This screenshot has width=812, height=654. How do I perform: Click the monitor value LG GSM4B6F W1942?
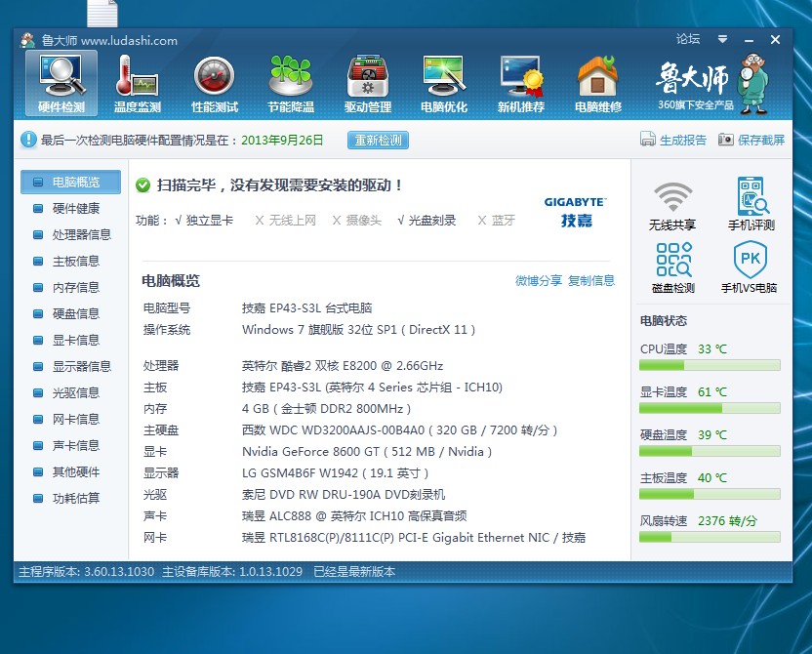(335, 472)
